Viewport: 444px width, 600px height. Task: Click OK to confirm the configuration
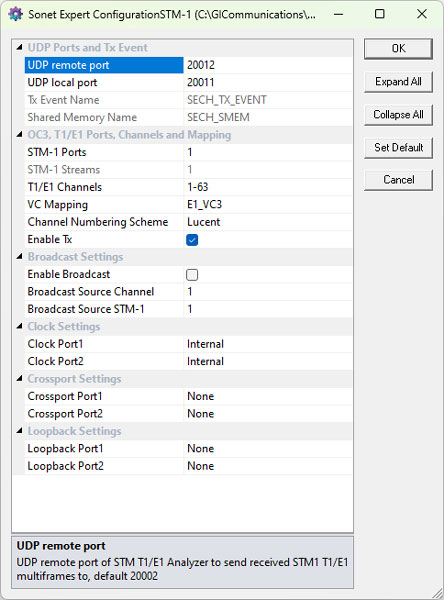tap(398, 49)
